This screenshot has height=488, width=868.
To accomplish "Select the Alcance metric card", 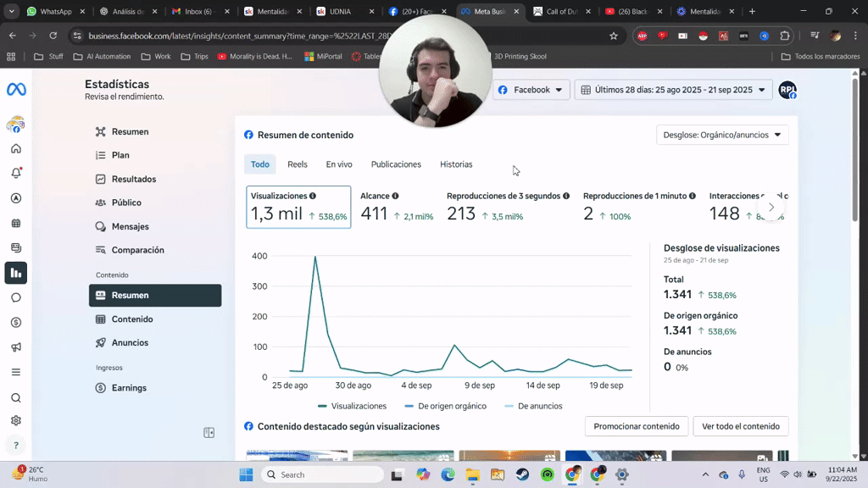I will (x=397, y=207).
